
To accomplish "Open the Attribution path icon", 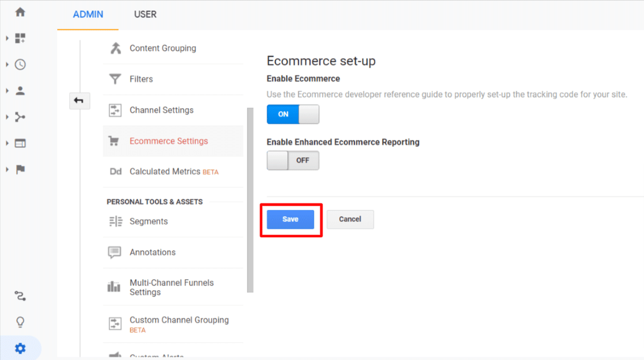I will tap(20, 296).
